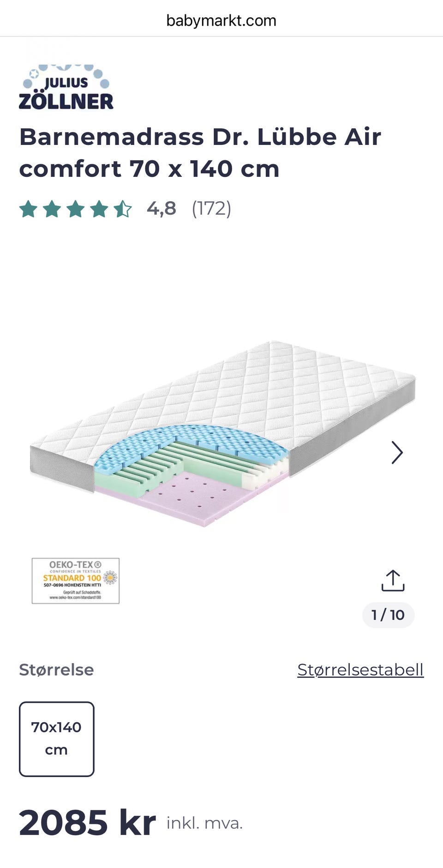Tap the 1 / 10 image counter

[x=388, y=615]
